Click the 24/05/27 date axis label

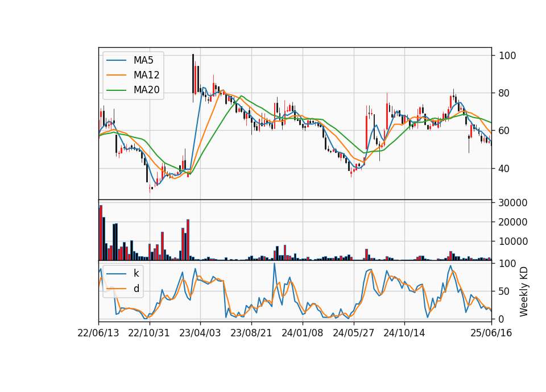353,333
